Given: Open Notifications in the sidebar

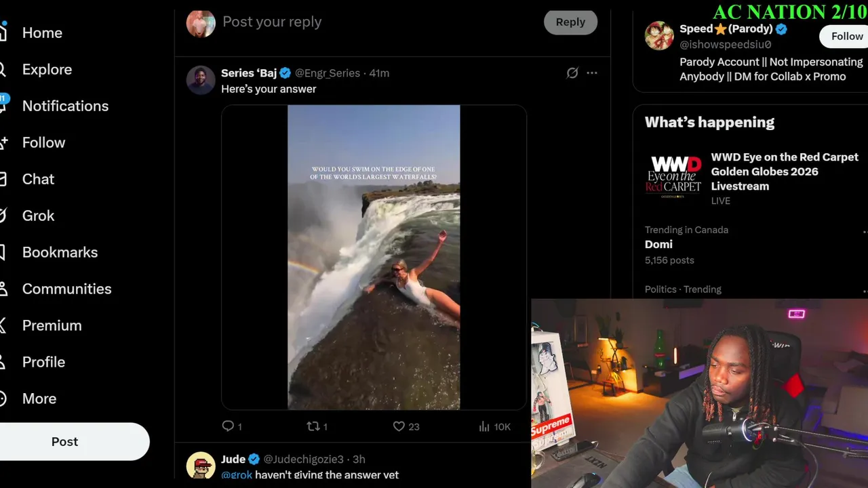Looking at the screenshot, I should tap(65, 106).
